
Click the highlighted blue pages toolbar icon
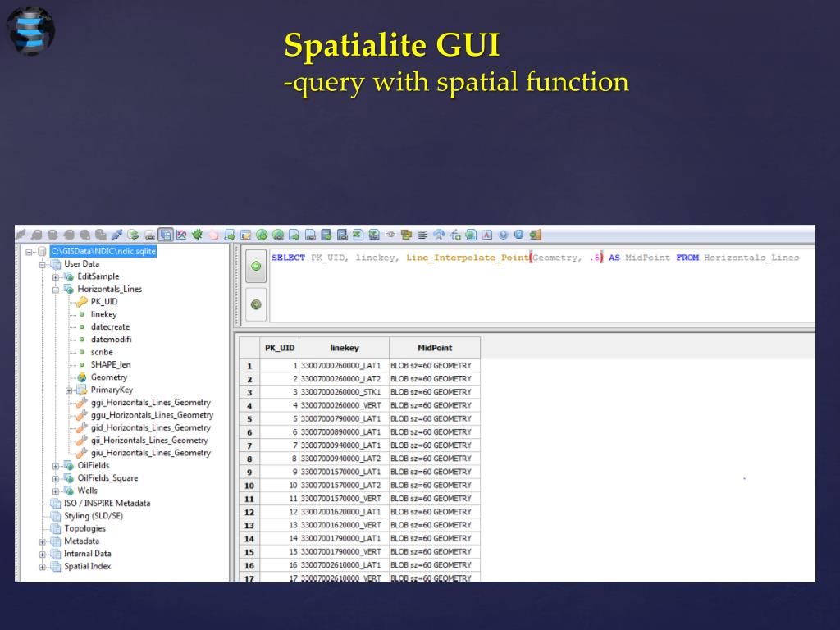pos(166,235)
